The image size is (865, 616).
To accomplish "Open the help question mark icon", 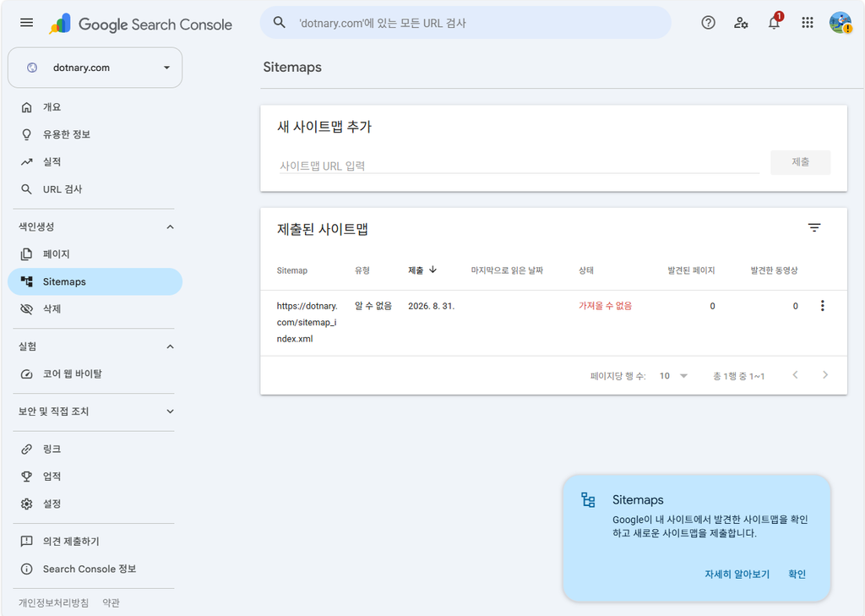I will pyautogui.click(x=709, y=23).
